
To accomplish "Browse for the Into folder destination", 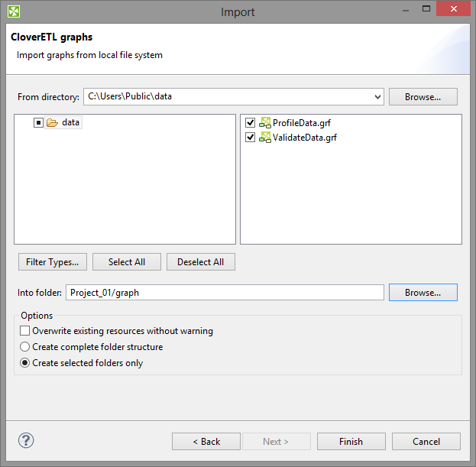I will pyautogui.click(x=423, y=293).
